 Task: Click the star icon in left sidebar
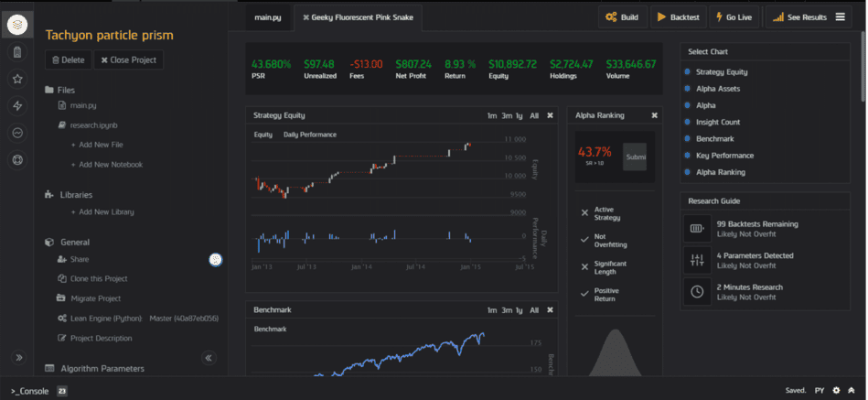click(x=16, y=79)
